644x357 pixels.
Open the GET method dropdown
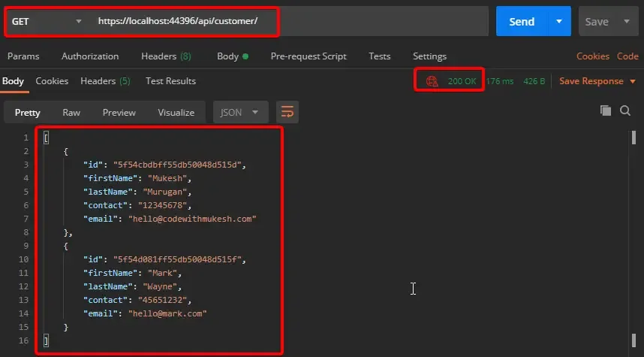coord(47,21)
